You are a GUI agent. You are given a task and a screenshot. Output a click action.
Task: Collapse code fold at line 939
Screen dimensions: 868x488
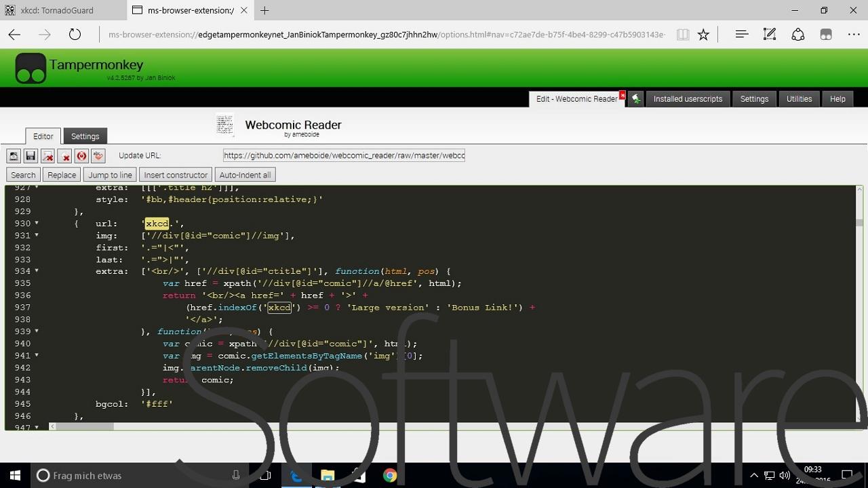click(37, 331)
